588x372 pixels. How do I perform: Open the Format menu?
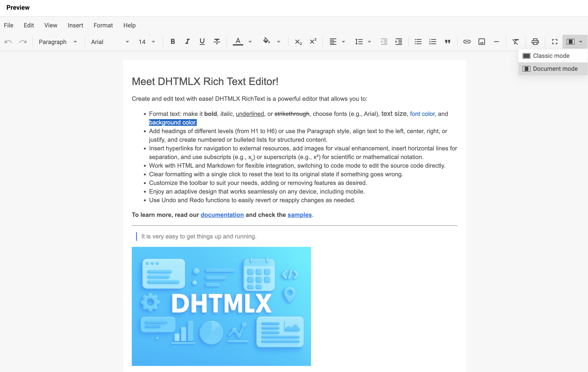click(x=103, y=25)
